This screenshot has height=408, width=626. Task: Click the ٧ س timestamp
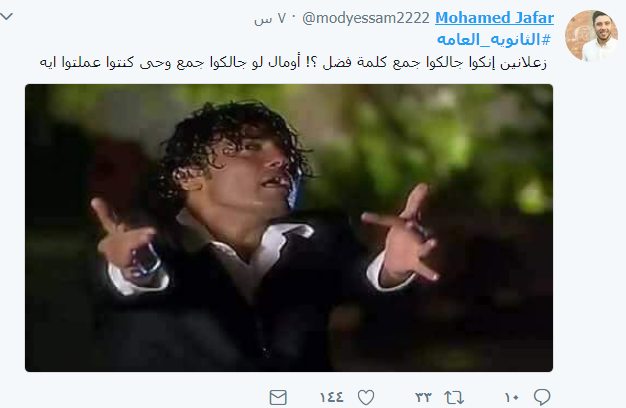coord(270,19)
